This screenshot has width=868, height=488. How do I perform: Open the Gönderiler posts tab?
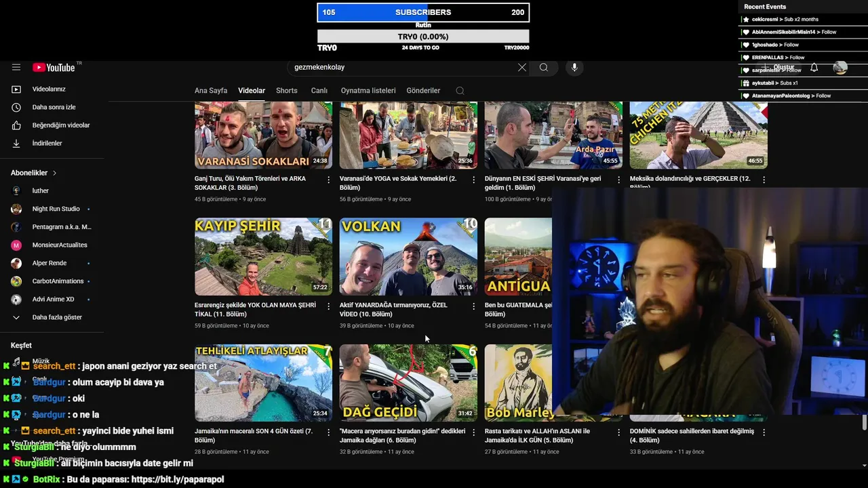click(423, 90)
